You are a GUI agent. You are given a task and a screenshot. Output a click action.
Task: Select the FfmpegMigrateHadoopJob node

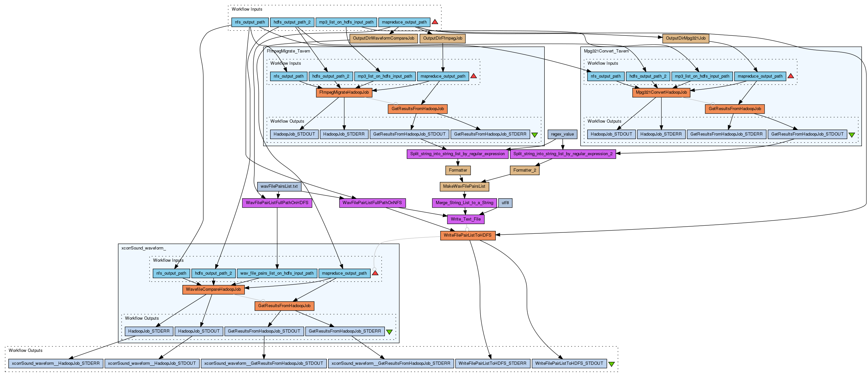click(x=344, y=92)
